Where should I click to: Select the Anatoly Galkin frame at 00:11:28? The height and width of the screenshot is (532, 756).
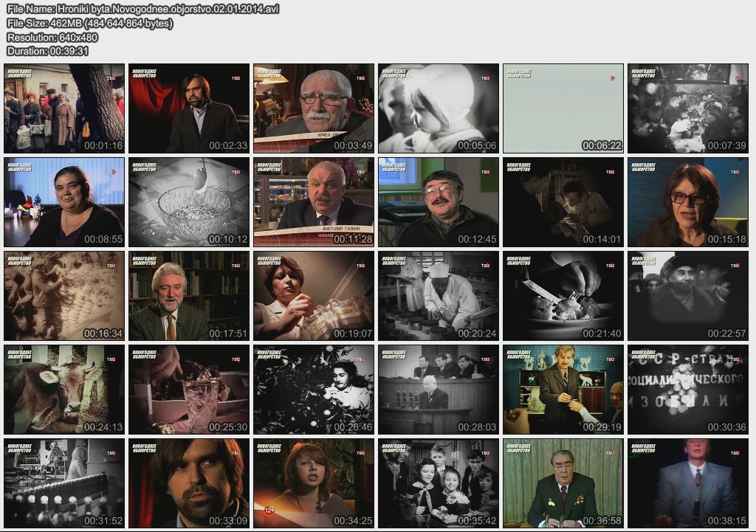(314, 202)
